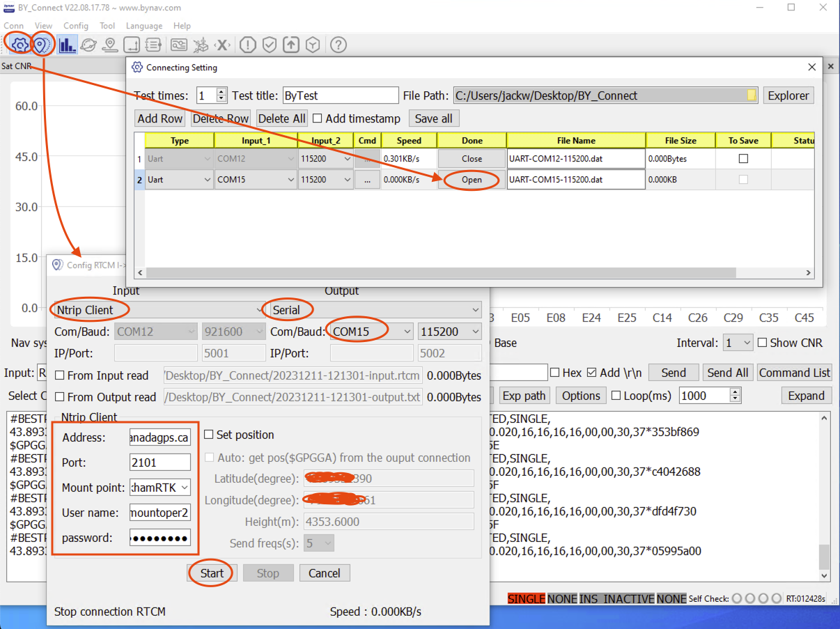Open the Help question mark icon
Image resolution: width=840 pixels, height=629 pixels.
[337, 45]
